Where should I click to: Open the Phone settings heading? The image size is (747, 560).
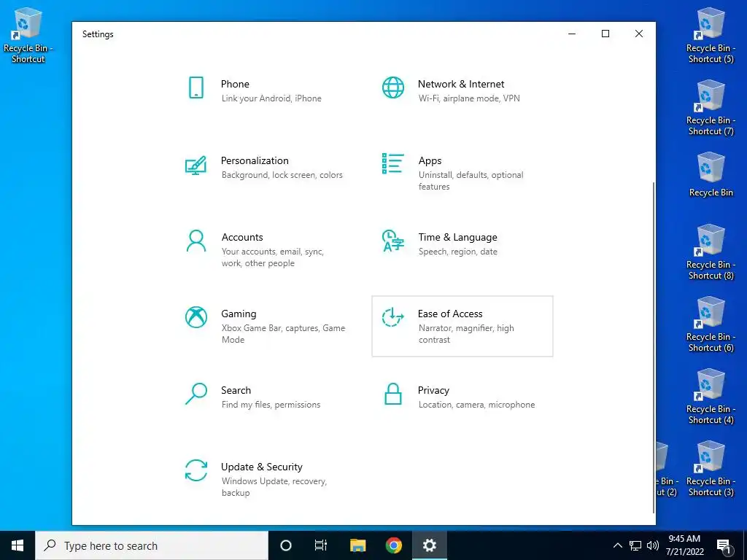tap(235, 84)
